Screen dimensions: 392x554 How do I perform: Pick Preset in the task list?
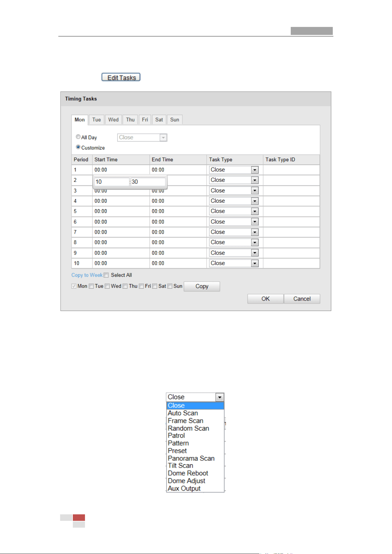tap(195, 451)
